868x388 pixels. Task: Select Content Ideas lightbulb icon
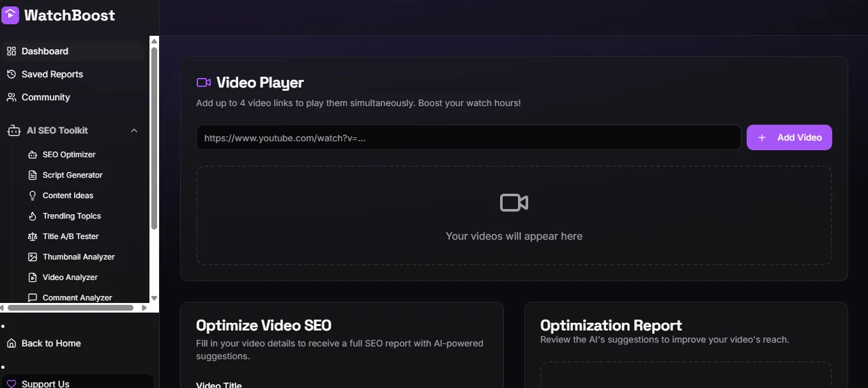[x=33, y=196]
